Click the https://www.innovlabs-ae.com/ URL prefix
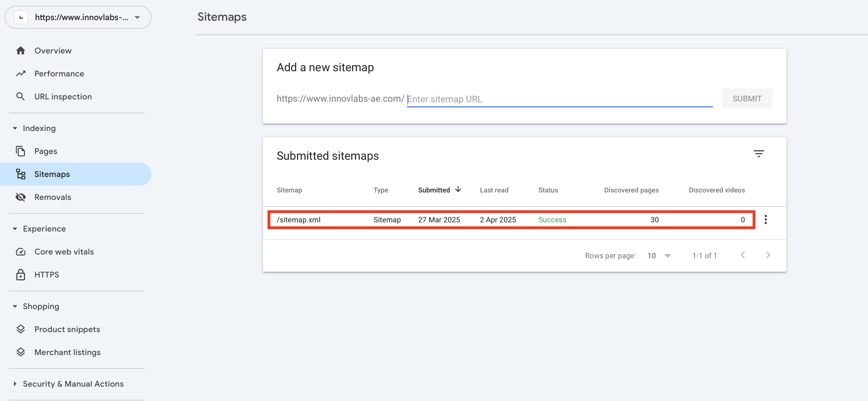 coord(340,99)
